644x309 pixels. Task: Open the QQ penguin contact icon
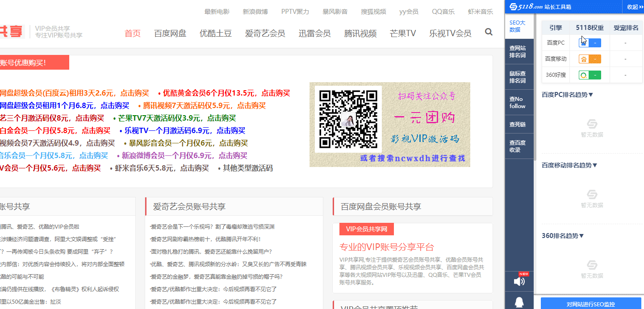[519, 303]
